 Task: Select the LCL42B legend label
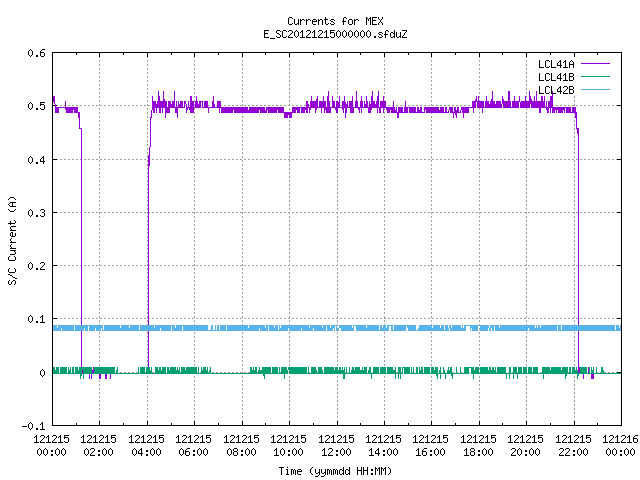pyautogui.click(x=556, y=90)
